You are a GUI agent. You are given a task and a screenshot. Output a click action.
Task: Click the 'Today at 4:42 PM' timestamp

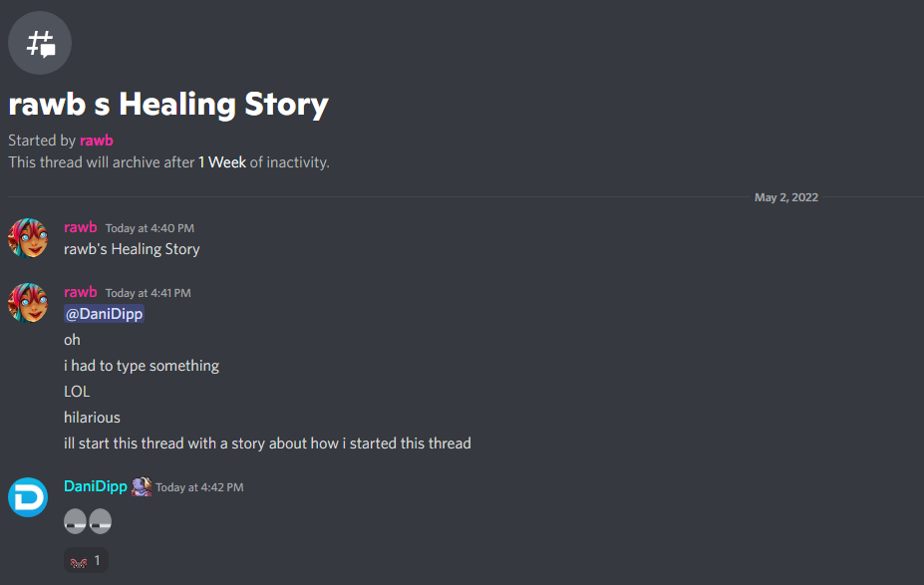click(199, 487)
